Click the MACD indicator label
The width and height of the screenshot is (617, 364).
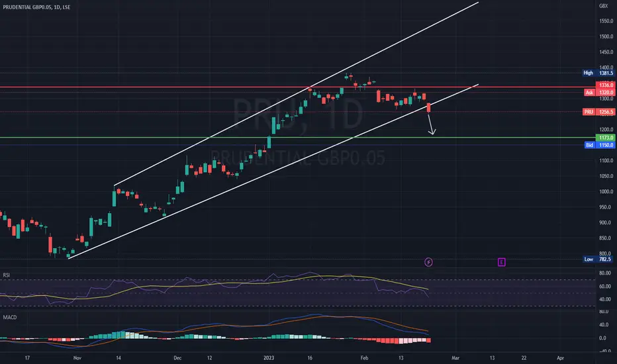tap(10, 317)
